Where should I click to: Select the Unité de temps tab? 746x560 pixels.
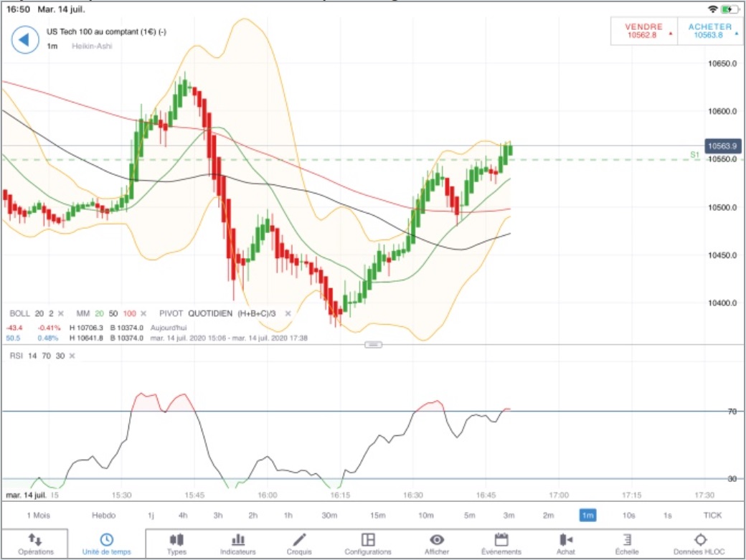pyautogui.click(x=107, y=544)
